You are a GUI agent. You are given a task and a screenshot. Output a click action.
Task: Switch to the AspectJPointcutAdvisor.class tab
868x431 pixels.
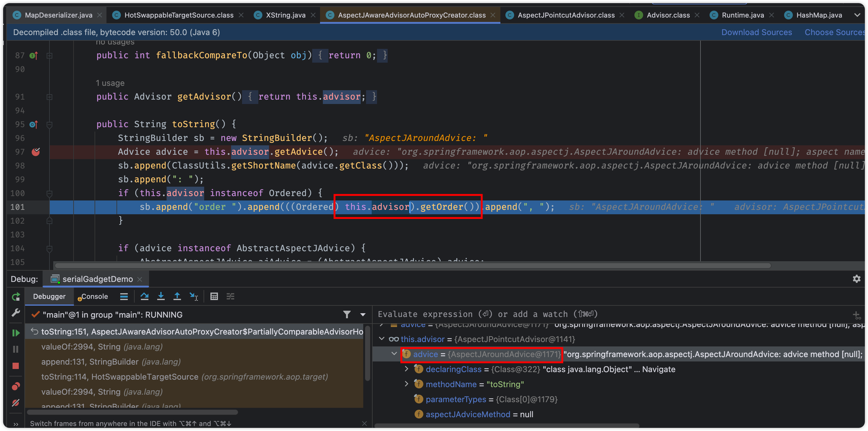coord(566,15)
